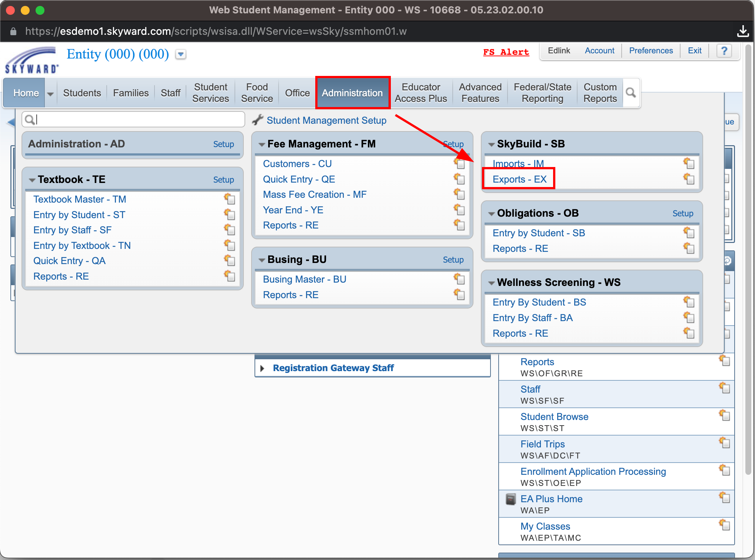This screenshot has height=560, width=755.
Task: Click favorite icon beside Quick Entry - QA
Action: 230,260
